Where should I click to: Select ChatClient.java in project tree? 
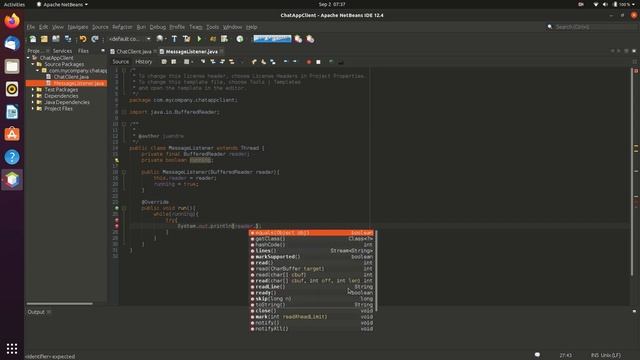[x=71, y=77]
